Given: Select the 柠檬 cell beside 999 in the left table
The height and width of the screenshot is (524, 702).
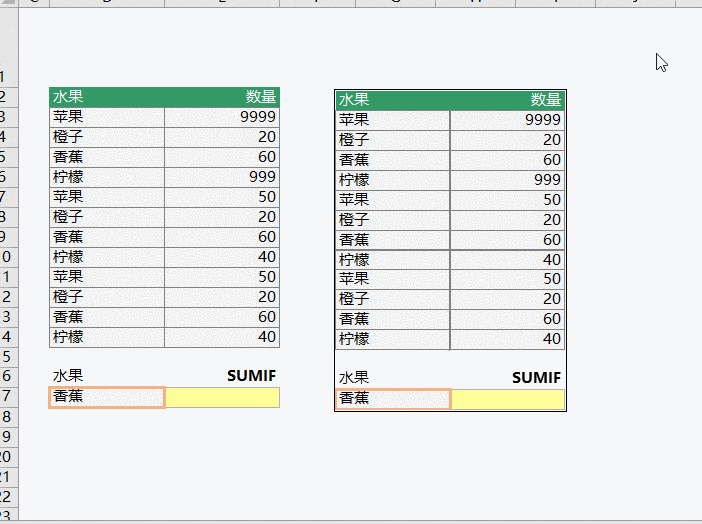Looking at the screenshot, I should coord(107,177).
